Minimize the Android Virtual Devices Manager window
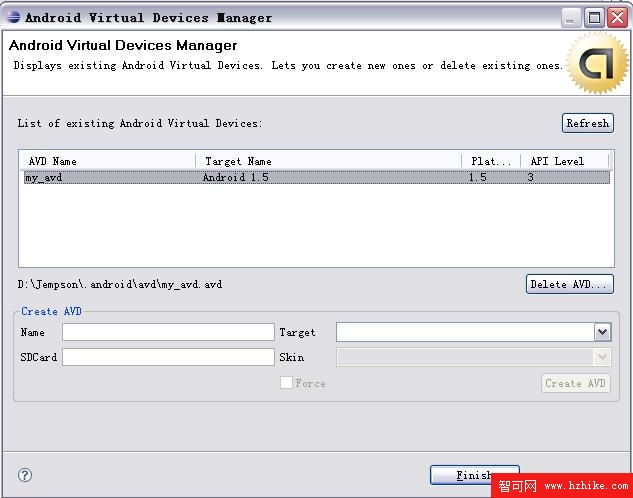 [x=570, y=18]
